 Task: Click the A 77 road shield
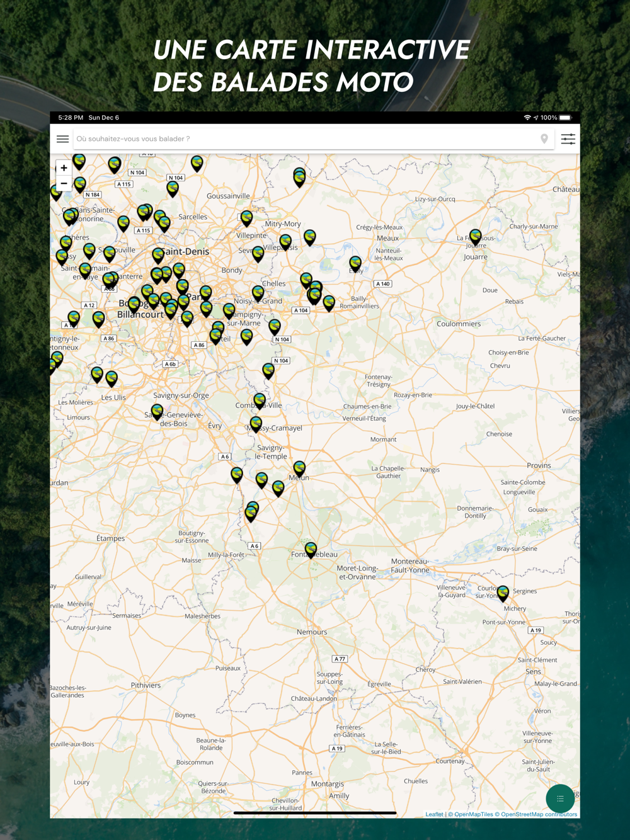pyautogui.click(x=340, y=659)
